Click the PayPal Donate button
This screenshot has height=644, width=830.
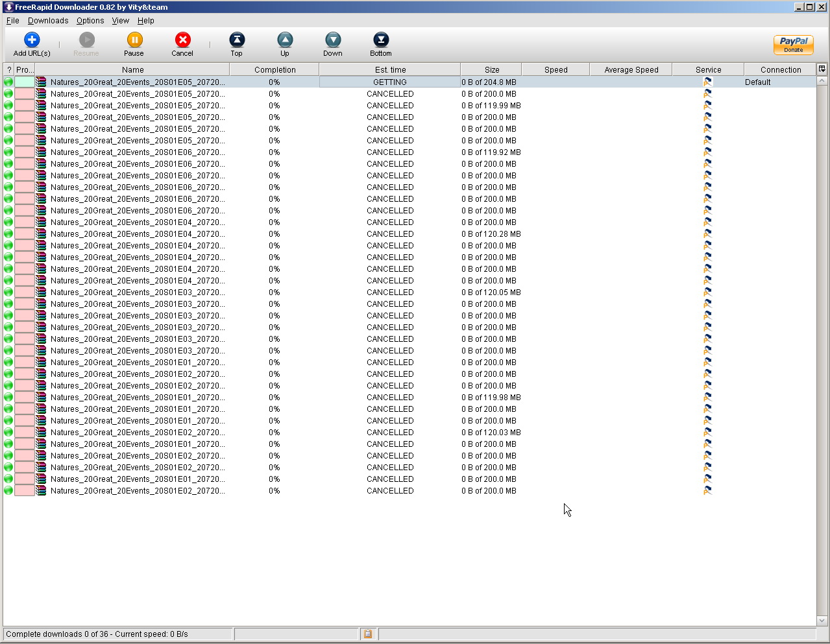[x=793, y=45]
